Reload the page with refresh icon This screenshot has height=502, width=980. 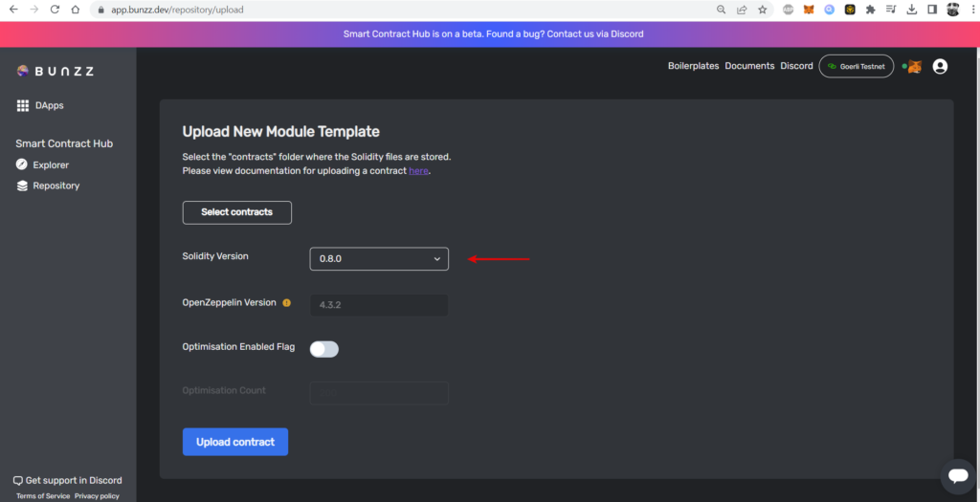coord(55,10)
